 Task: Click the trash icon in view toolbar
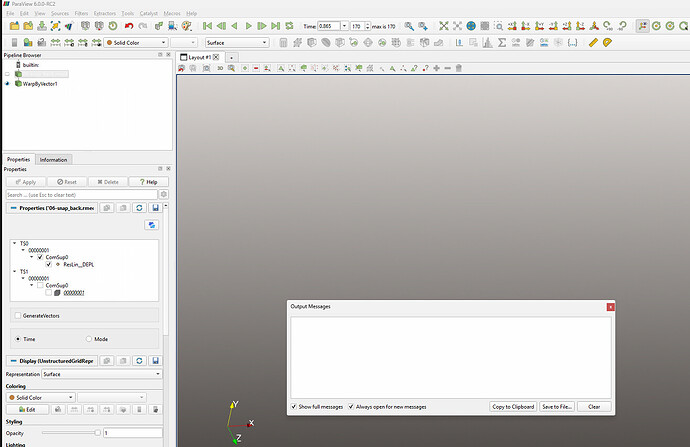[459, 68]
